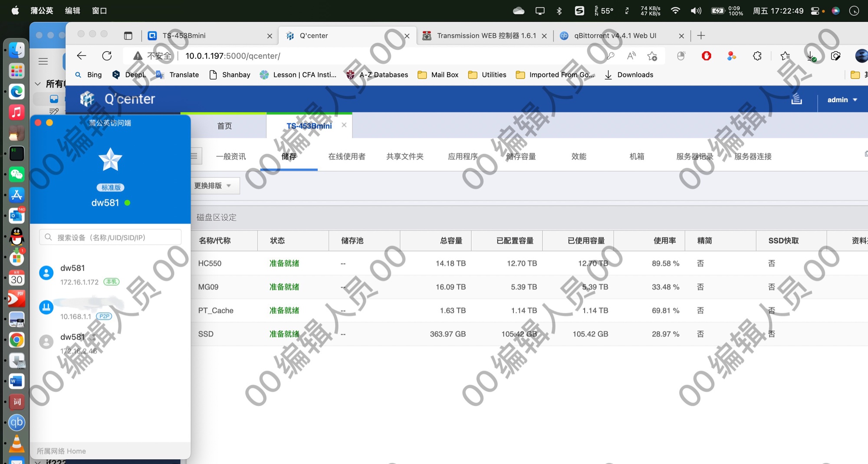Select the HC550 volume row

coord(529,263)
